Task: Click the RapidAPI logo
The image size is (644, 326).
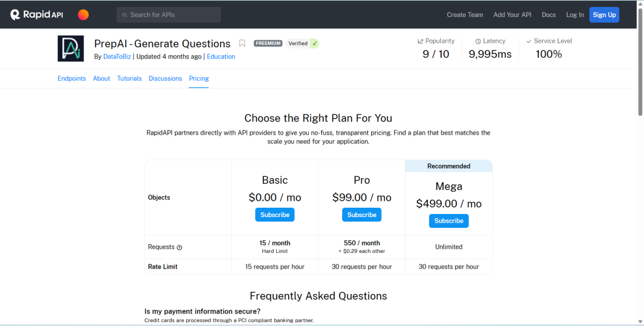Action: pyautogui.click(x=36, y=15)
